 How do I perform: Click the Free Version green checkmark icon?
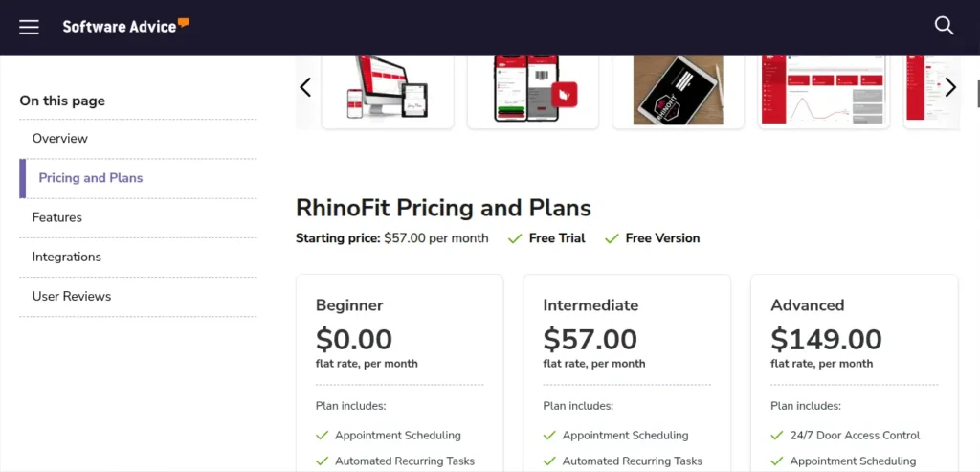coord(612,238)
